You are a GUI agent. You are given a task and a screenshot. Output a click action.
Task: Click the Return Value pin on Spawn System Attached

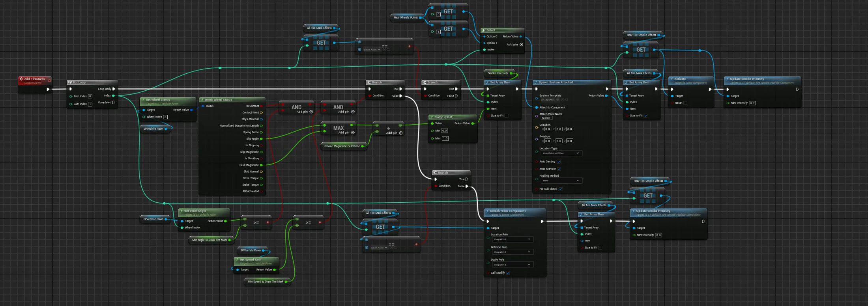pos(607,95)
